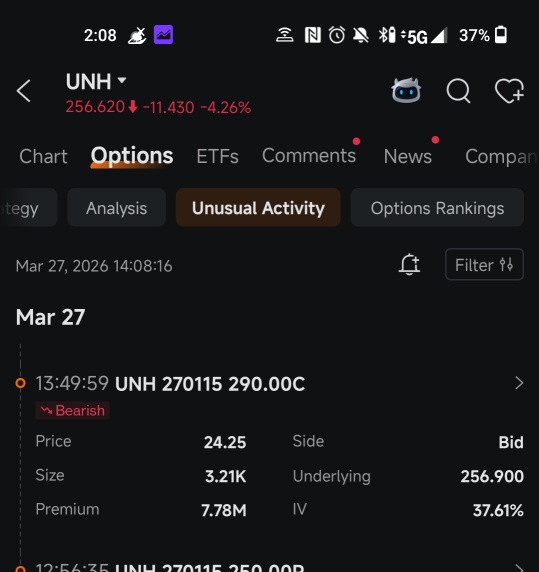Open the News tab
Screen dimensions: 539x572
pyautogui.click(x=408, y=156)
